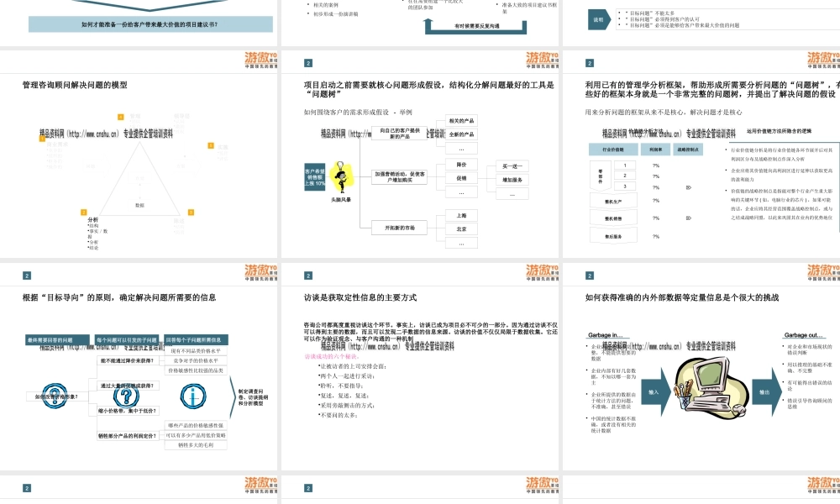Click the 有时候需要反复沟通 feedback arrow label
Screen dimensions: 840x504
477,26
